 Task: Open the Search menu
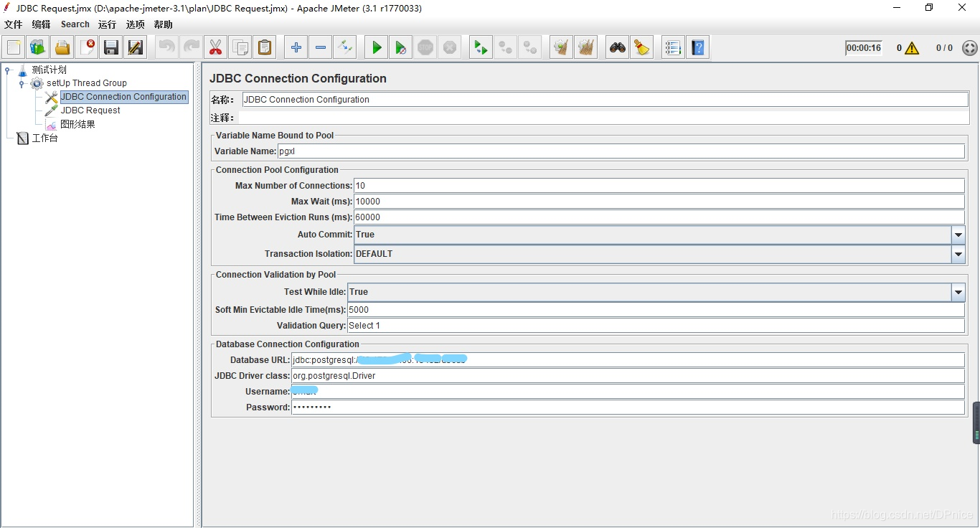pos(75,24)
